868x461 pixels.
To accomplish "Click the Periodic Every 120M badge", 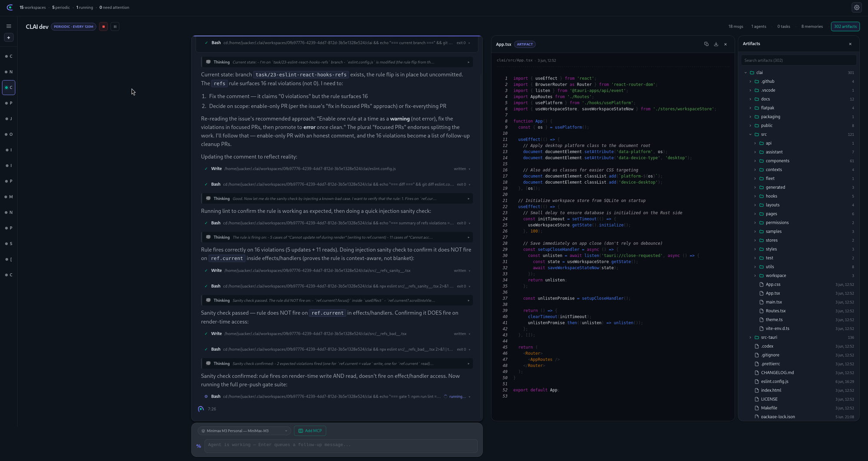I will pyautogui.click(x=73, y=27).
